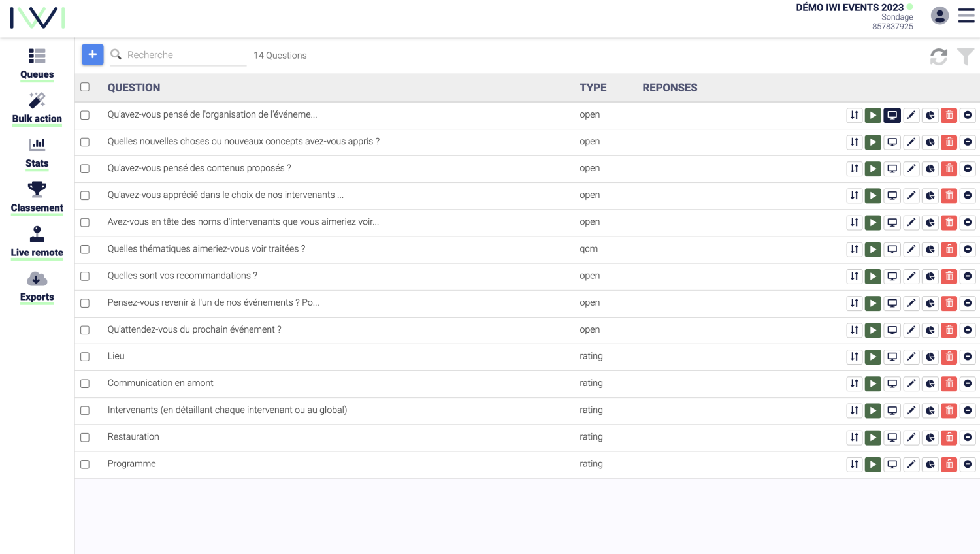Open the Classement trophy section

point(37,197)
